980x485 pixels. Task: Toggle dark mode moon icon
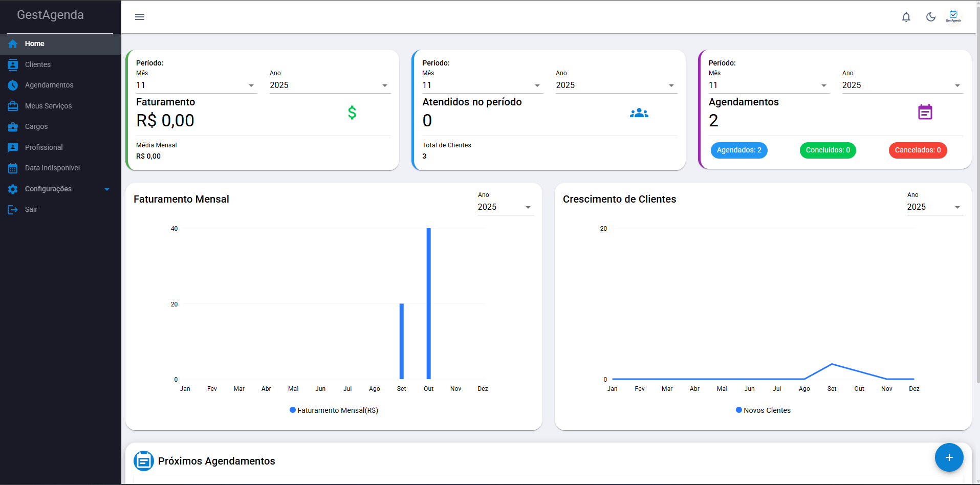tap(930, 17)
